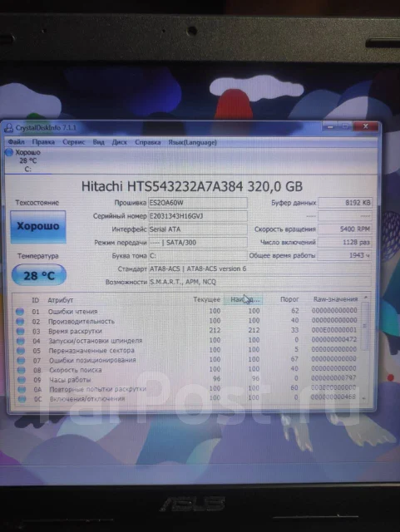Click the Порог column header
The width and height of the screenshot is (400, 532).
tap(289, 299)
